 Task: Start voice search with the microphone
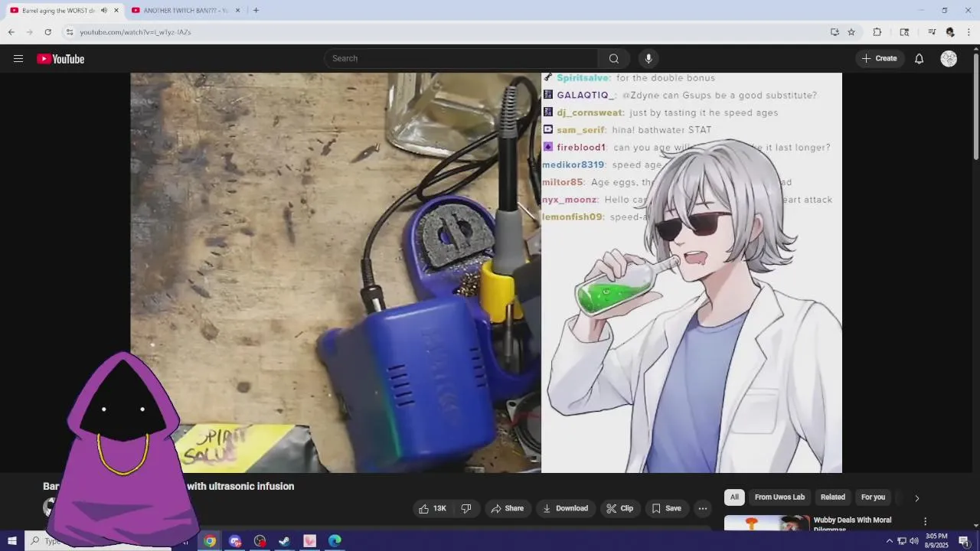click(x=648, y=59)
